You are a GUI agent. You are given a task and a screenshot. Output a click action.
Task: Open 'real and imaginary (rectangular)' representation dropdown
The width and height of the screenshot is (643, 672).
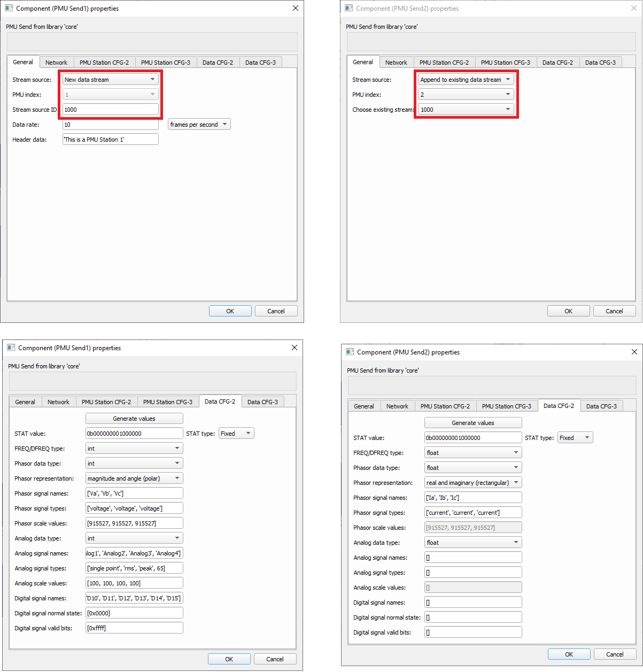coord(472,483)
